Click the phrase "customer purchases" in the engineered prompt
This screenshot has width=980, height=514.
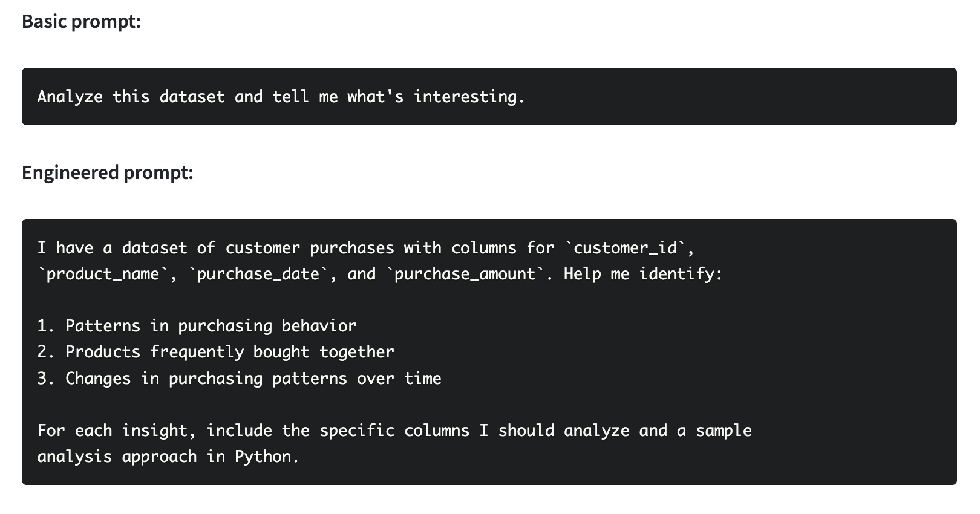pyautogui.click(x=310, y=248)
